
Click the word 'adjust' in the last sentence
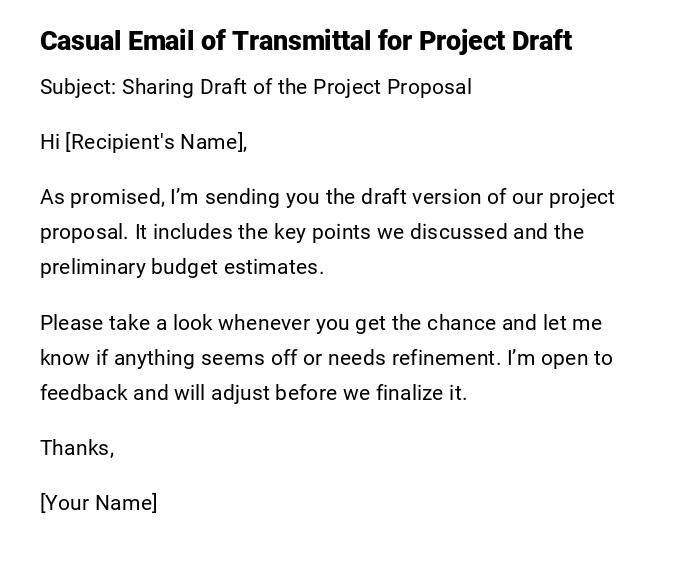240,393
